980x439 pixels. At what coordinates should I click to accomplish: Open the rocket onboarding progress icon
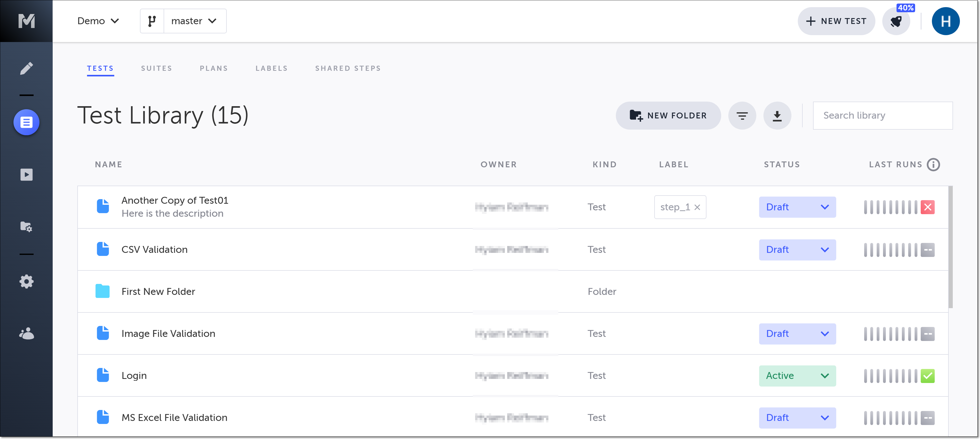click(896, 21)
